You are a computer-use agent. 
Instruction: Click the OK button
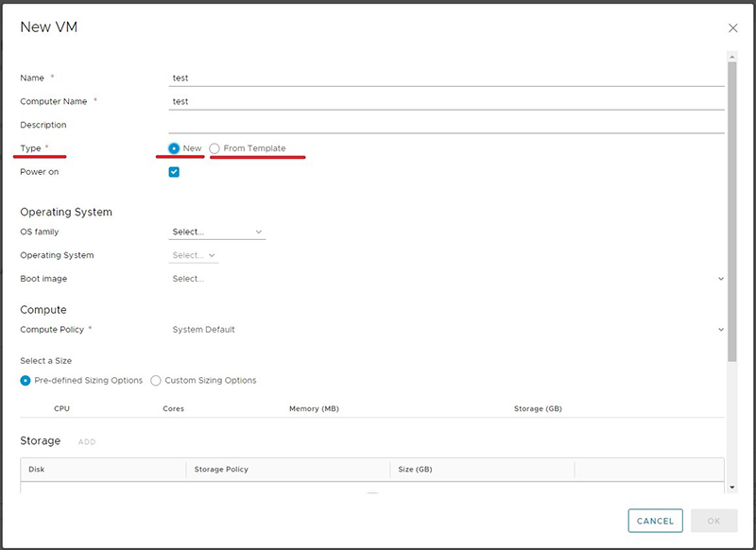pos(714,521)
